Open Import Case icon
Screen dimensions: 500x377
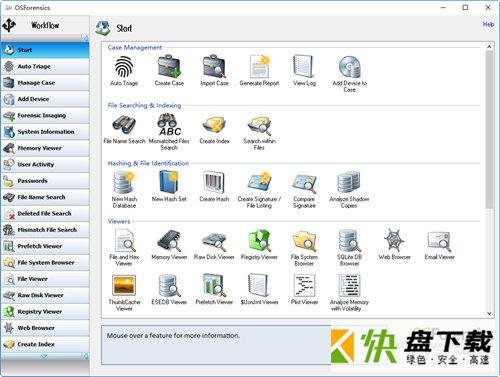tap(214, 66)
